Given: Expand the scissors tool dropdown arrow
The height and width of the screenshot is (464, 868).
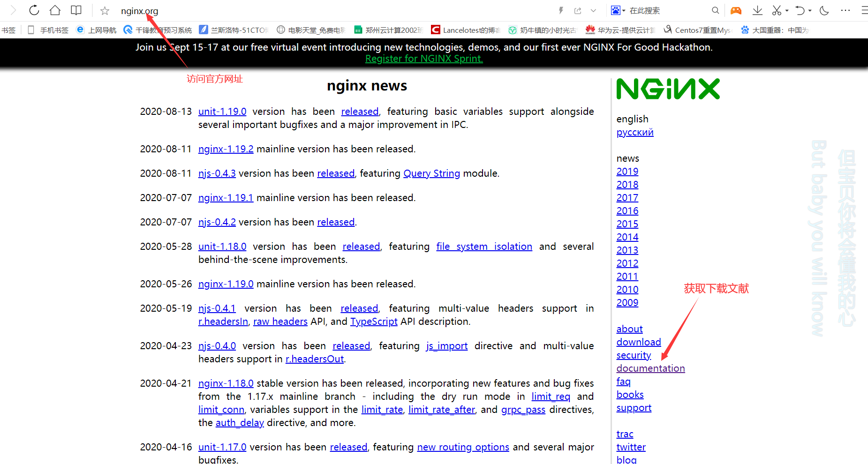Looking at the screenshot, I should [x=787, y=10].
